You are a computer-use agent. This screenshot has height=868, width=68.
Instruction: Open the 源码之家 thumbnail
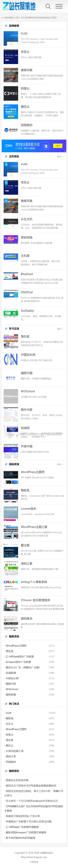[11, 568]
